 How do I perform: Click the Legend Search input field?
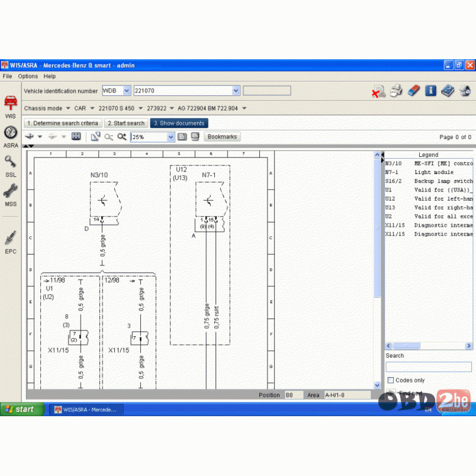point(428,367)
